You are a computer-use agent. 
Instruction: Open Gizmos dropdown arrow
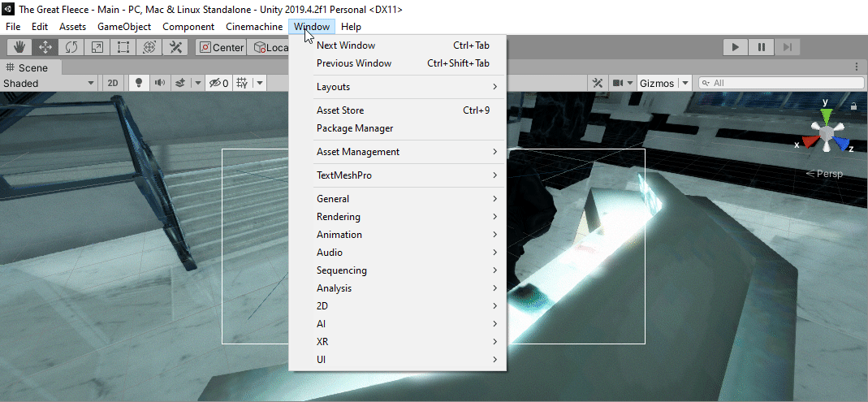(685, 83)
